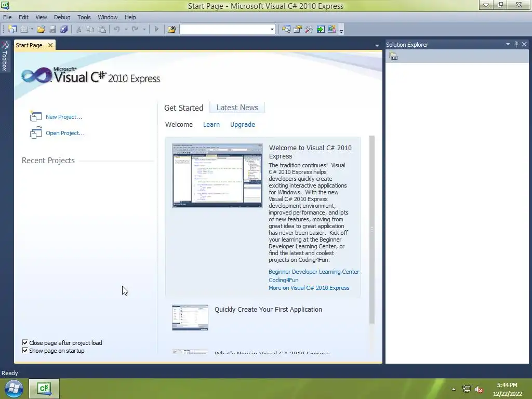Click the Solution Explorer Properties icon
Screen dimensions: 532x399
pyautogui.click(x=393, y=56)
